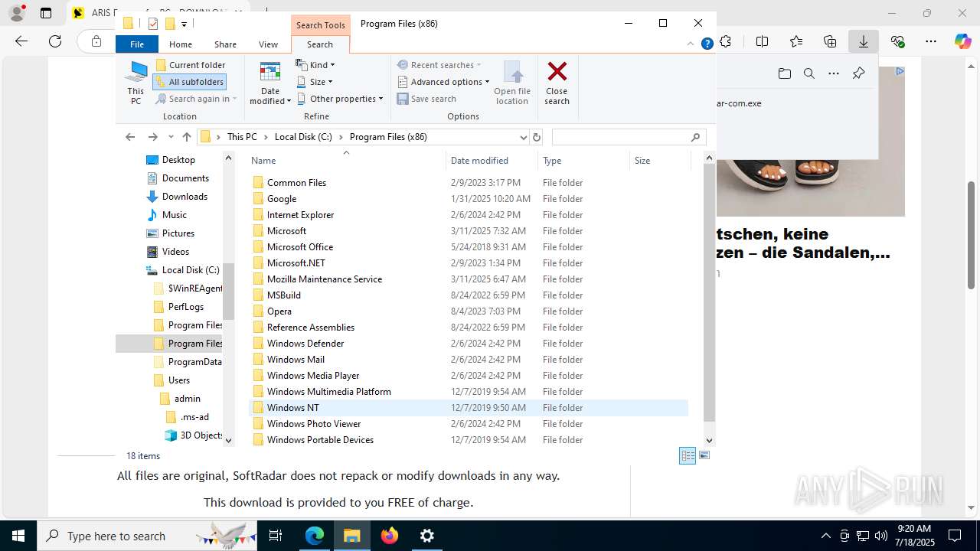Open the Kind filter dropdown
The width and height of the screenshot is (980, 551).
[x=315, y=65]
